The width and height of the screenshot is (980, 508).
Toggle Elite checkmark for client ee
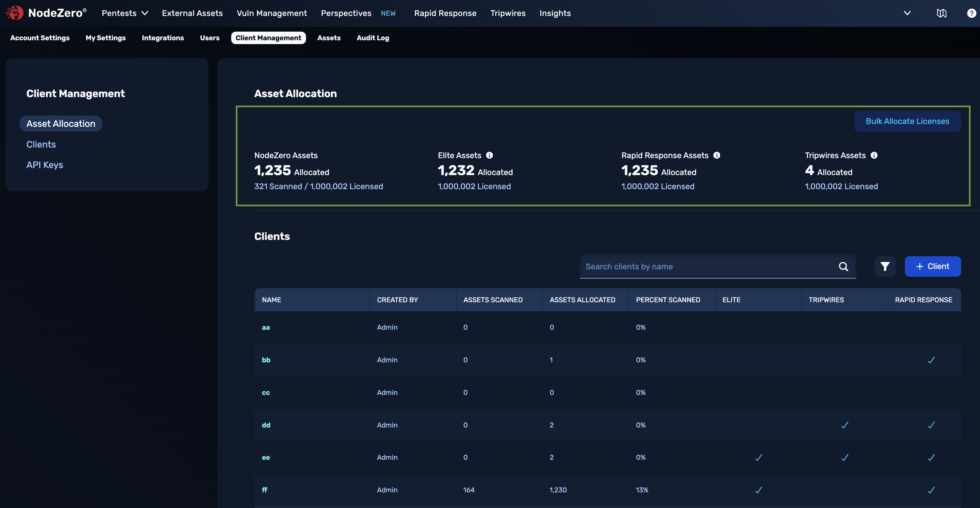758,458
